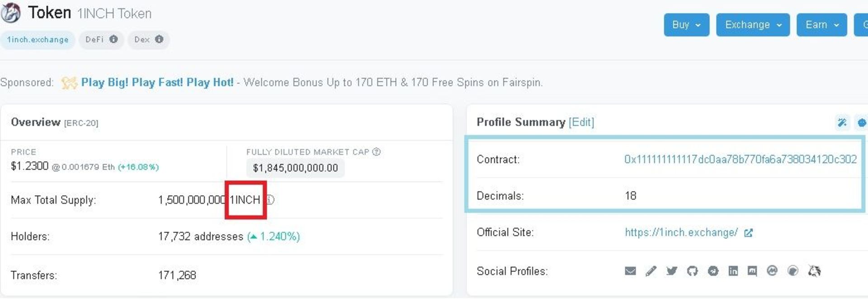This screenshot has height=299, width=868.
Task: Click the email envelope social profile icon
Action: [630, 271]
